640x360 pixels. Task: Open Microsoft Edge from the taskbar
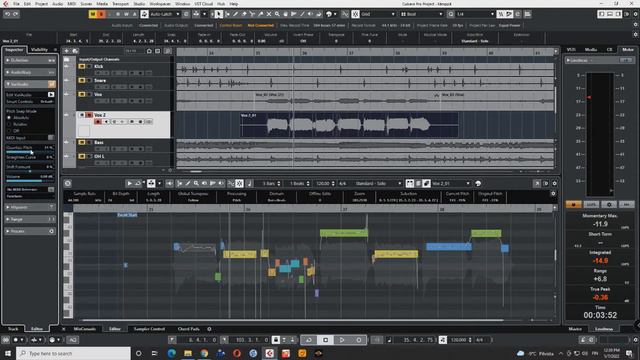pos(171,353)
